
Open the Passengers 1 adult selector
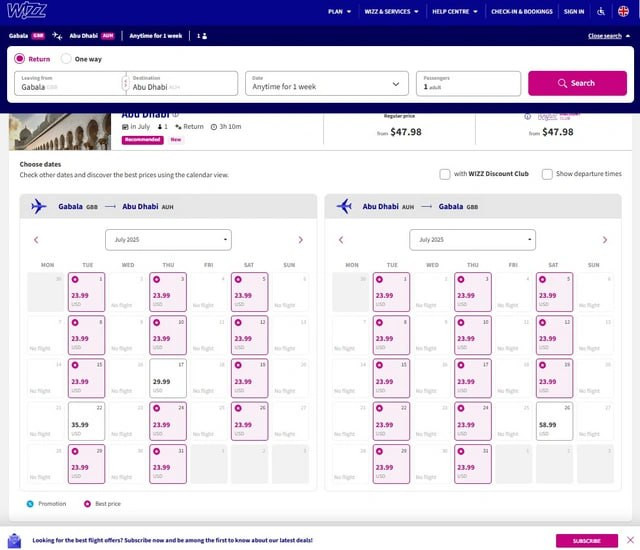[468, 84]
